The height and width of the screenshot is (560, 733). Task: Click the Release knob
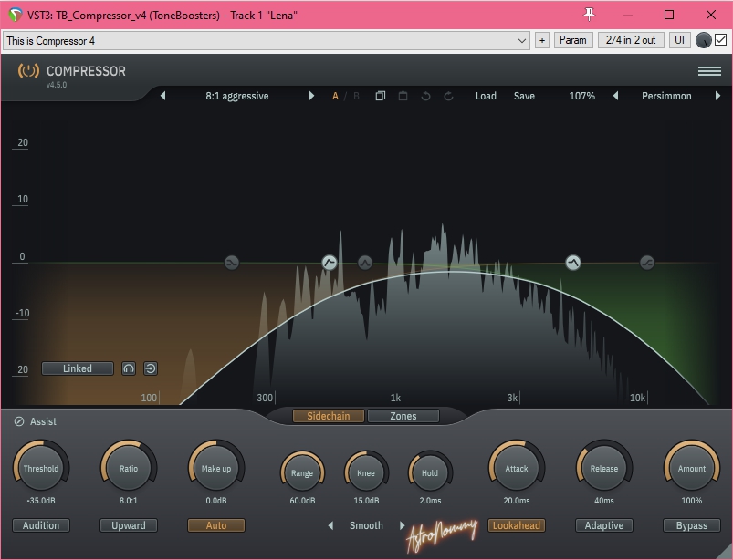(604, 468)
